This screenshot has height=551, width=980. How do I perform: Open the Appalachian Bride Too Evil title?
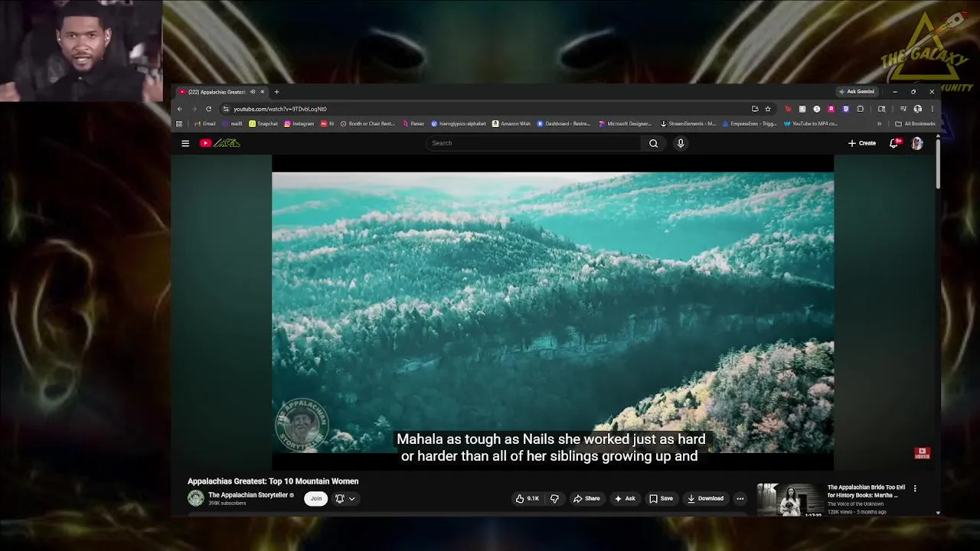866,491
